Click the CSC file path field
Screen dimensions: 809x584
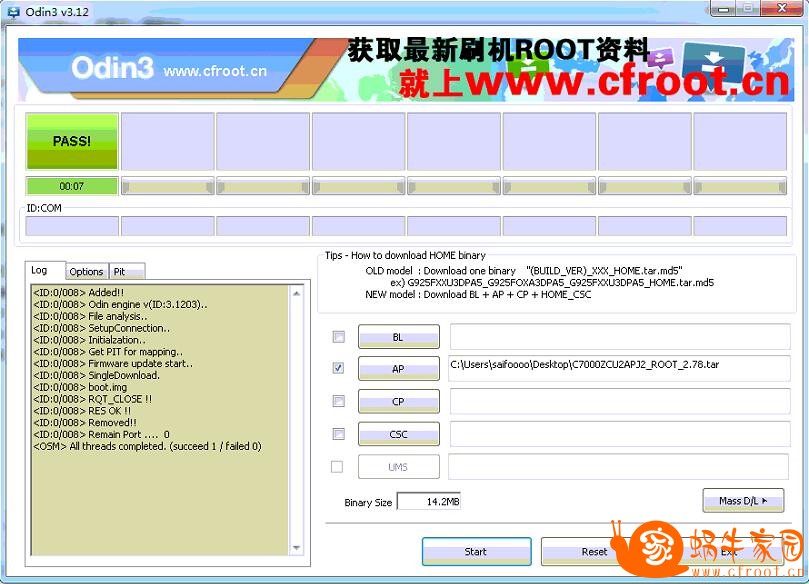point(620,434)
